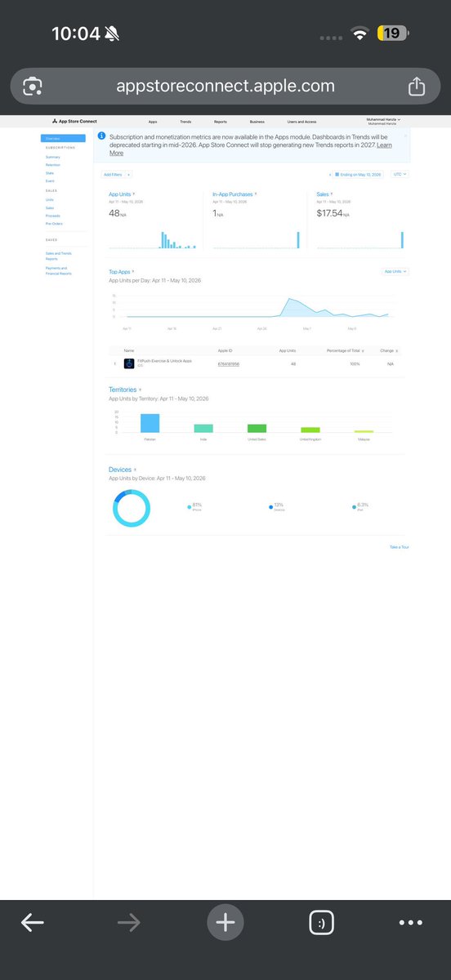The height and width of the screenshot is (980, 451).
Task: Click the United States bar in chart
Action: (257, 428)
